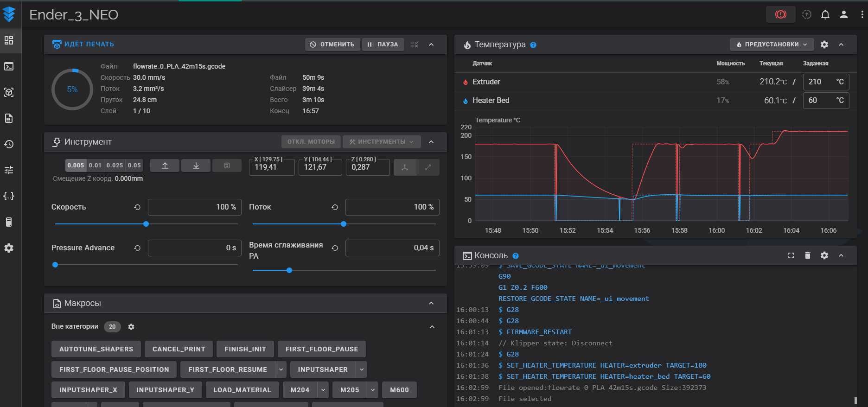The height and width of the screenshot is (407, 868).
Task: Open the ИНСТРУМЕНТЫ dropdown menu
Action: pyautogui.click(x=382, y=142)
